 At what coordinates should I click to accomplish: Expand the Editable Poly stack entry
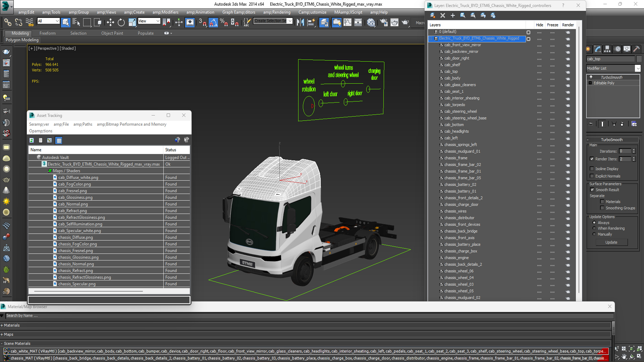pyautogui.click(x=590, y=83)
